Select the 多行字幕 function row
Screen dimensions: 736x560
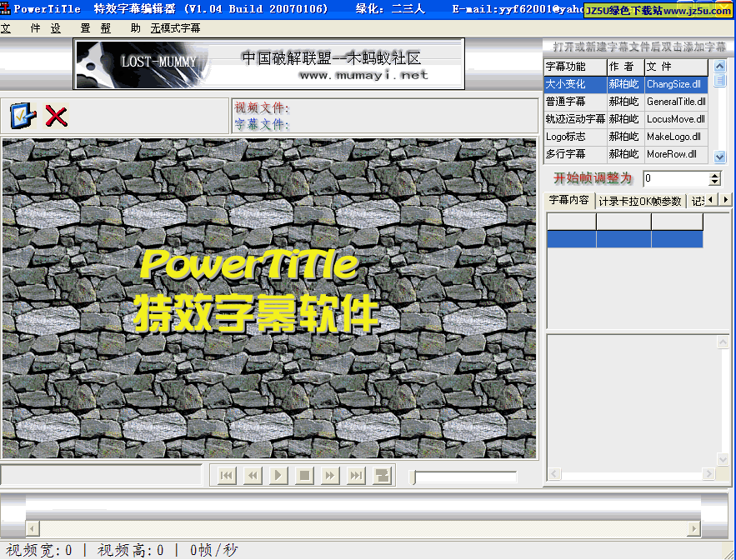[625, 154]
